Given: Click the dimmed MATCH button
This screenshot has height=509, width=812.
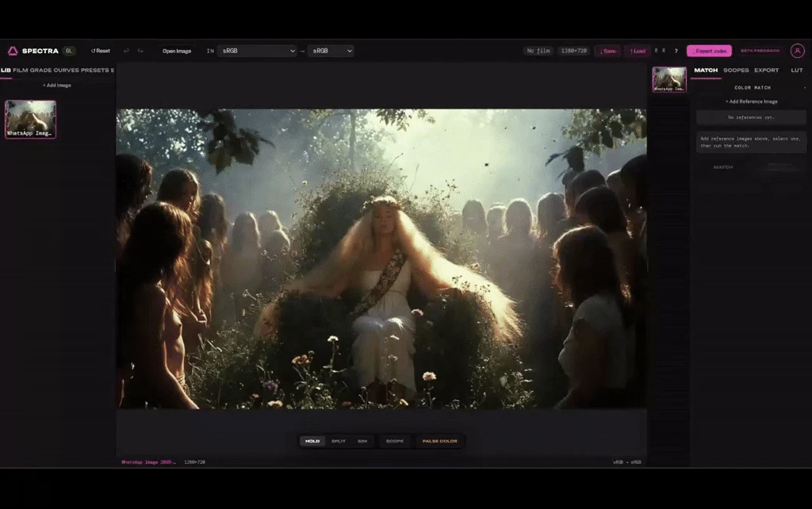Looking at the screenshot, I should coord(723,167).
